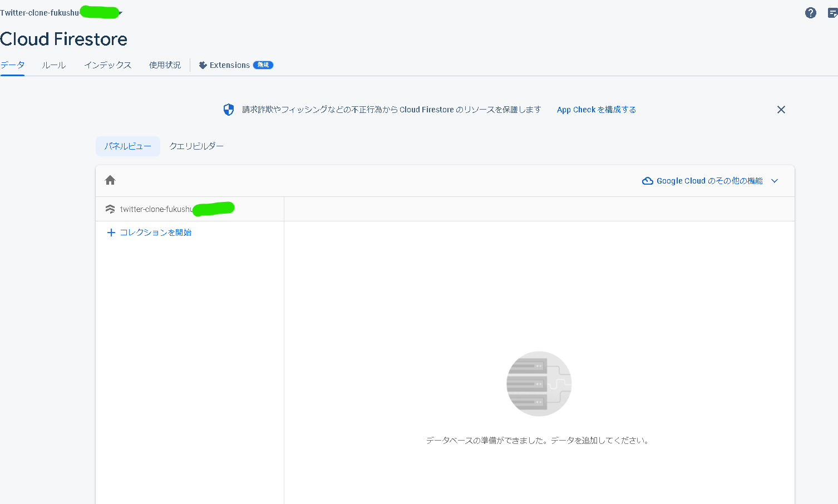838x504 pixels.
Task: Click the database icon beside twitter-clone-fukushu
Action: tap(110, 209)
